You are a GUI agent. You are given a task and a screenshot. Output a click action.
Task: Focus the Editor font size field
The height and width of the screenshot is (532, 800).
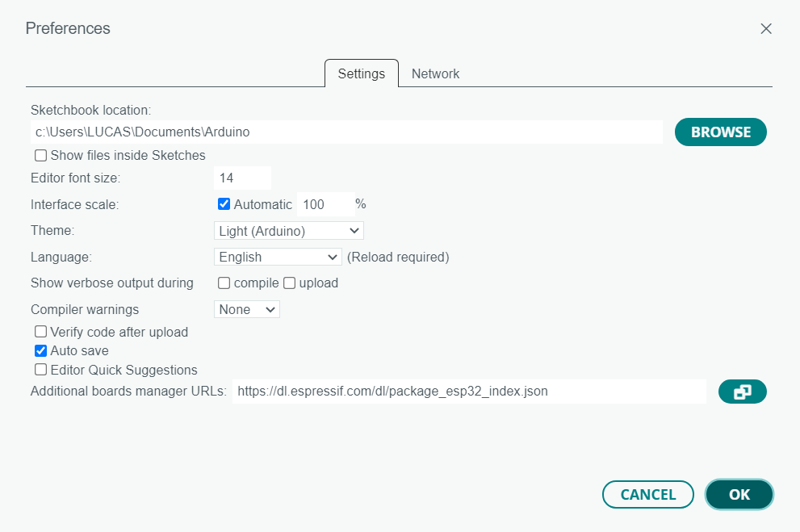coord(242,178)
